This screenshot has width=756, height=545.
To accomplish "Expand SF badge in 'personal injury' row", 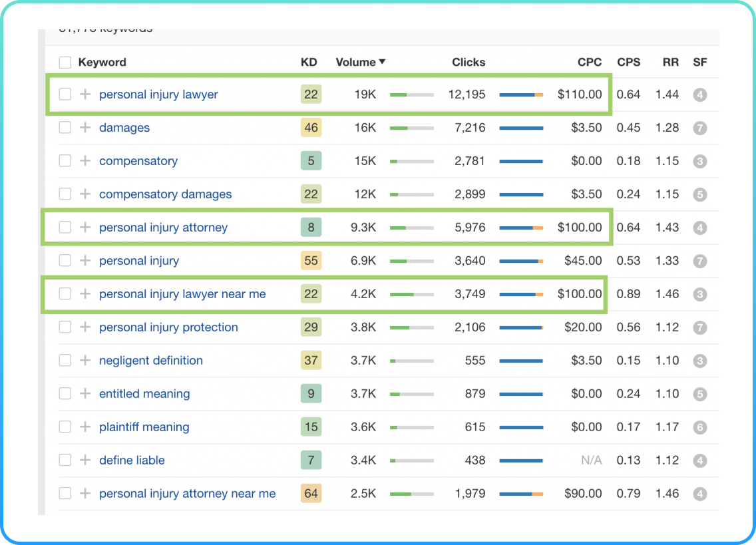I will pyautogui.click(x=699, y=261).
